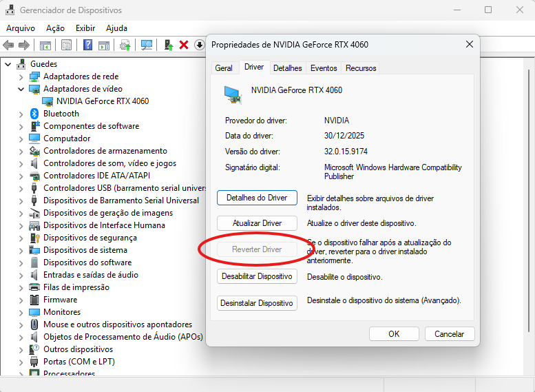The width and height of the screenshot is (535, 392).
Task: Select the Computador monitor icon
Action: point(34,138)
